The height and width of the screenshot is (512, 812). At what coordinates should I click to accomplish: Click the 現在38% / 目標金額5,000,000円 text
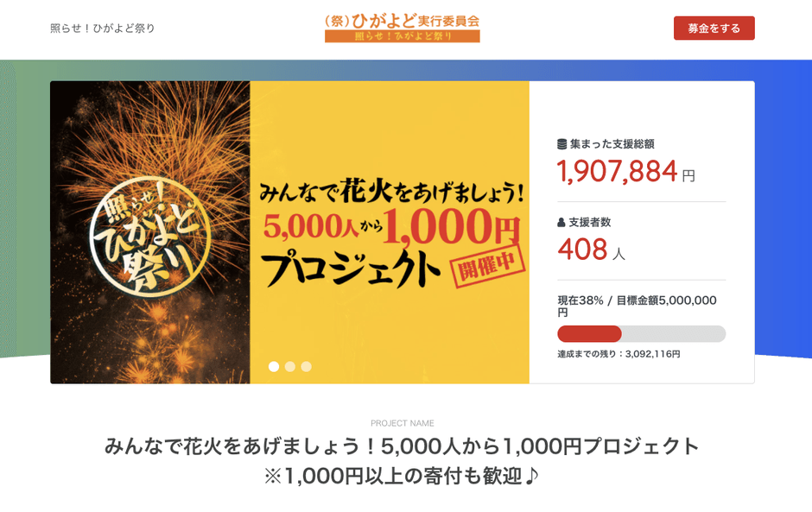[637, 306]
